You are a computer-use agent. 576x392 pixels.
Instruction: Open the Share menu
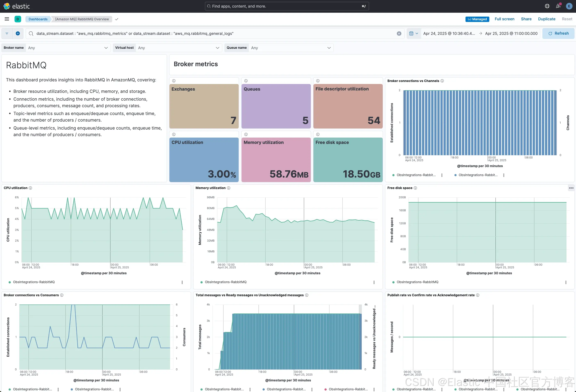(526, 19)
